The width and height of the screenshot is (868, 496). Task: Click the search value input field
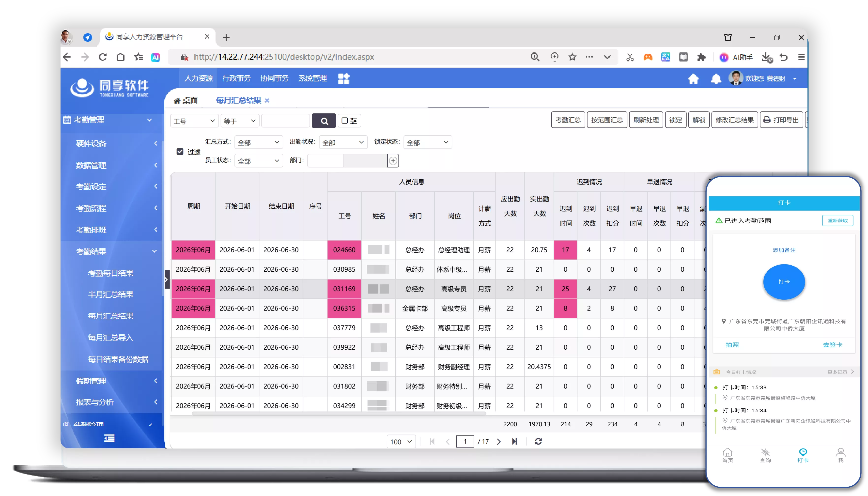pos(285,121)
